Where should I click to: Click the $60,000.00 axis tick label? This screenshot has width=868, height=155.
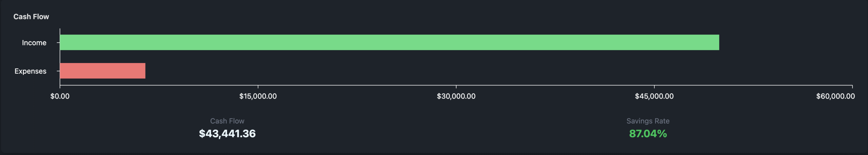(x=835, y=96)
